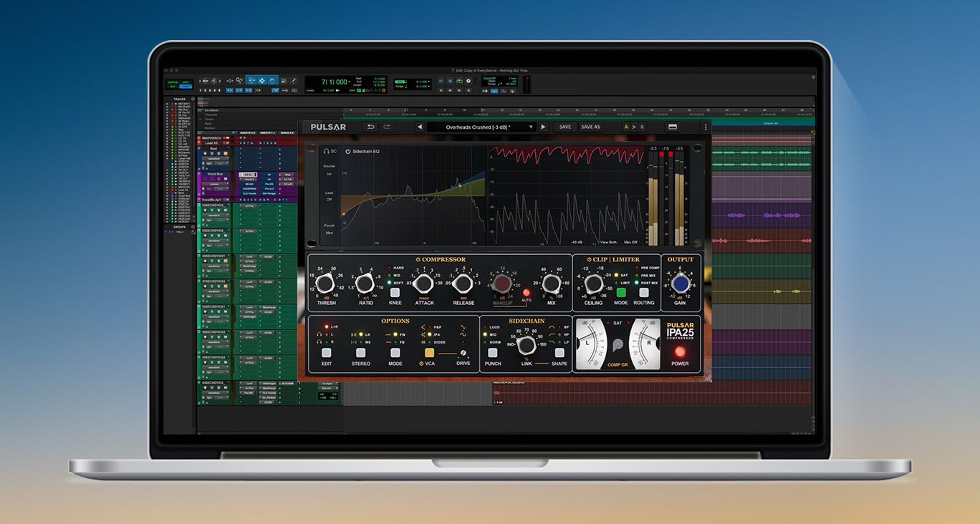
Task: Enable the Auto makeup gain button
Action: point(526,292)
